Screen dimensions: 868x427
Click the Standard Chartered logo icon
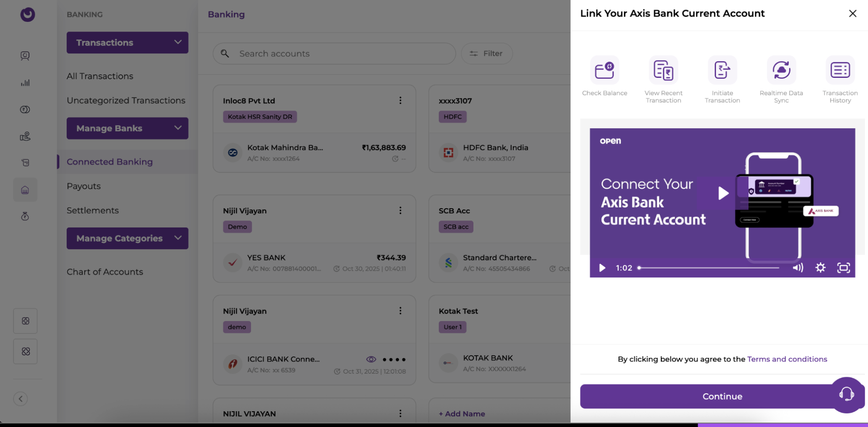[x=448, y=262]
